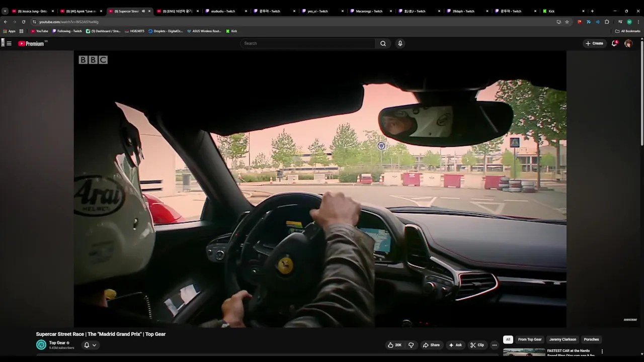The height and width of the screenshot is (362, 644).
Task: Click the address bar URL
Action: click(x=69, y=22)
